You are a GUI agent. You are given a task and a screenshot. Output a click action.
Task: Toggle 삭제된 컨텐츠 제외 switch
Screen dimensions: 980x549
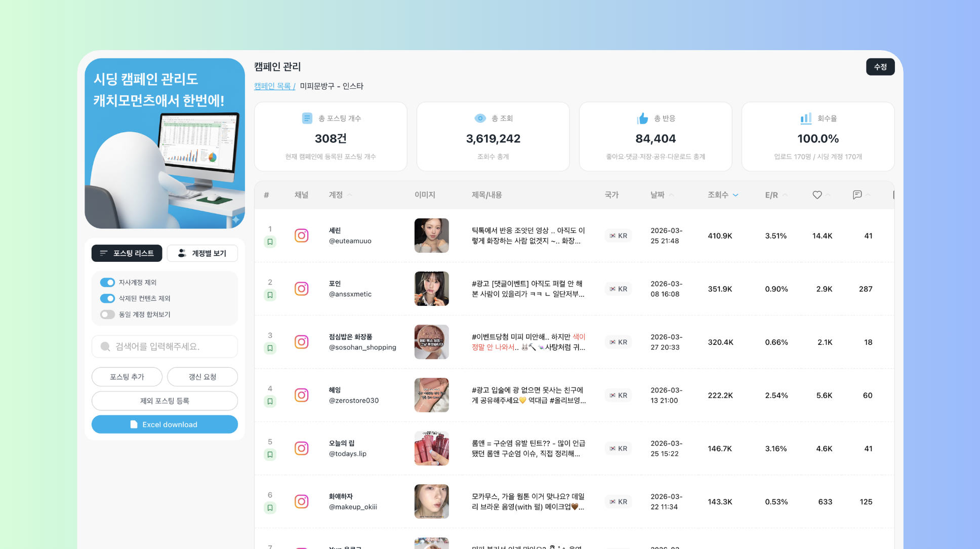point(107,298)
